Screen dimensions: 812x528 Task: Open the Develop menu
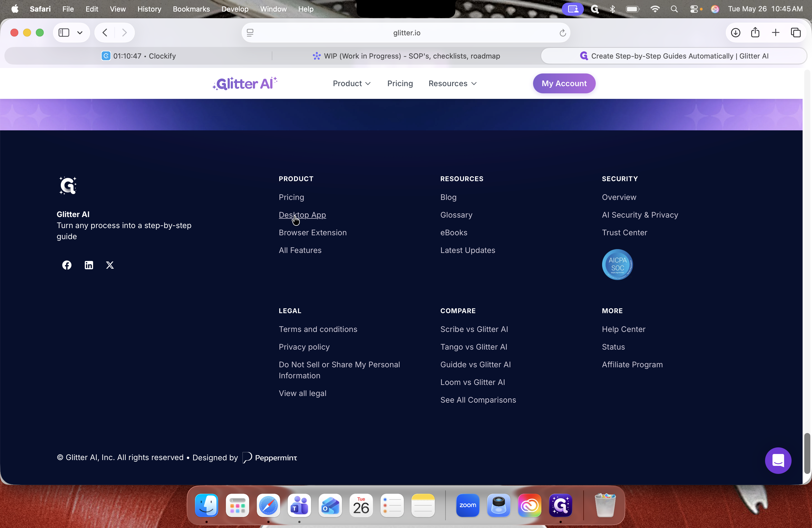235,9
